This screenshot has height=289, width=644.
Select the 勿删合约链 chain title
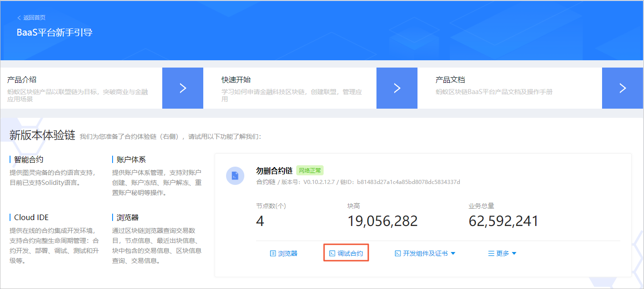tap(274, 171)
